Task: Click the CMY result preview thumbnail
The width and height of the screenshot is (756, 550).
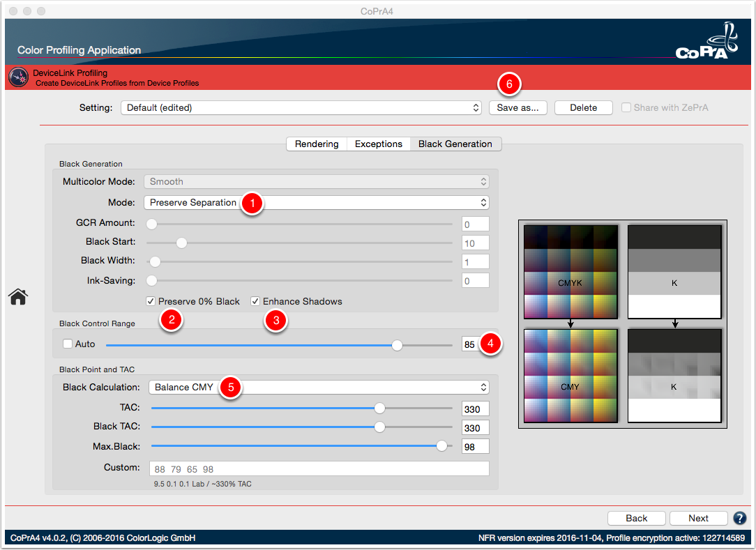Action: [570, 376]
